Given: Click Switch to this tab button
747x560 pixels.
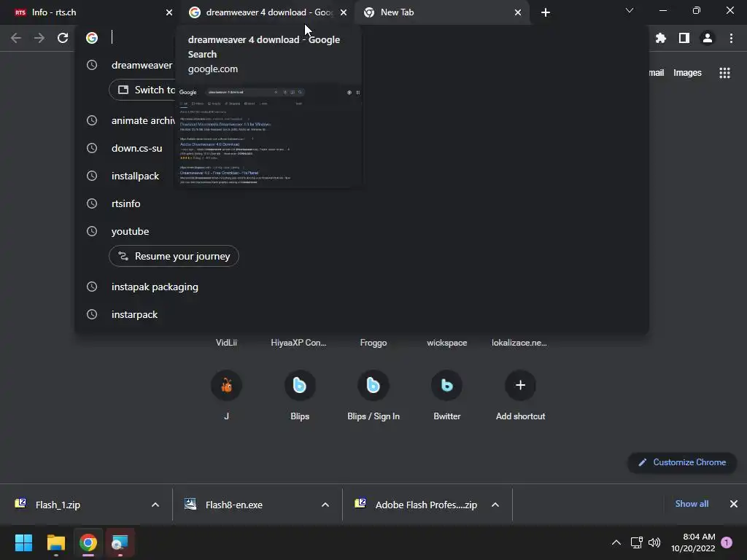Looking at the screenshot, I should tap(143, 90).
